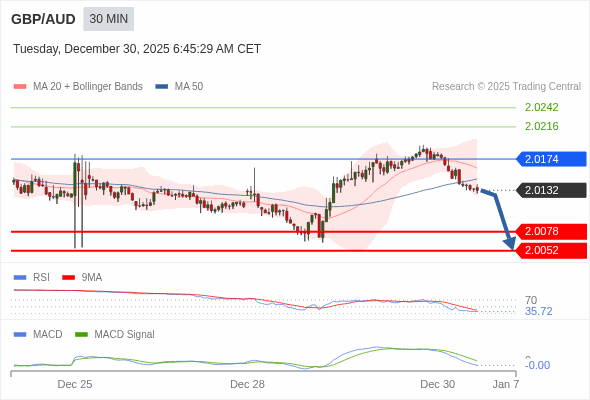Click the date and time line
Viewport: 590px width, 400px height.
137,49
